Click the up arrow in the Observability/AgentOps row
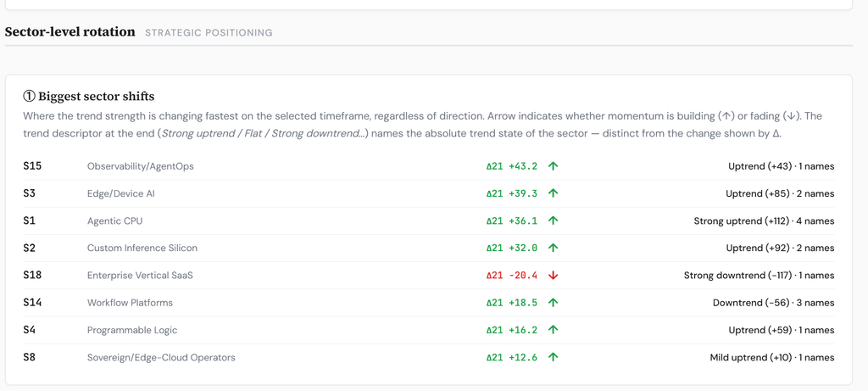This screenshot has height=391, width=868. [553, 166]
